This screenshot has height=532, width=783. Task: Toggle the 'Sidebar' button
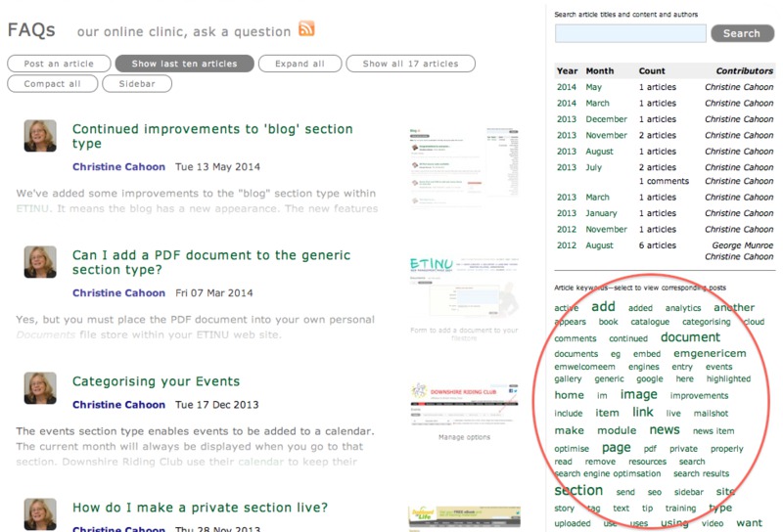point(136,84)
